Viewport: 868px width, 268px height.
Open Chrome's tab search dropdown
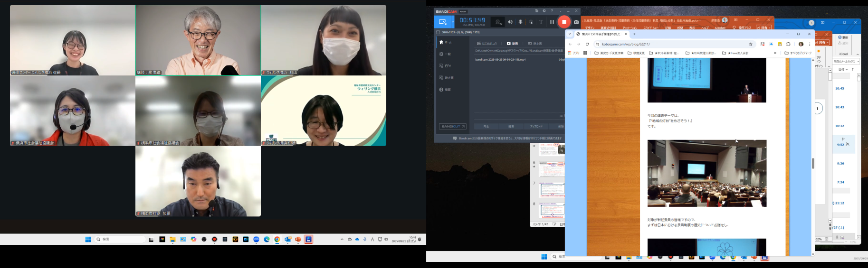(570, 34)
